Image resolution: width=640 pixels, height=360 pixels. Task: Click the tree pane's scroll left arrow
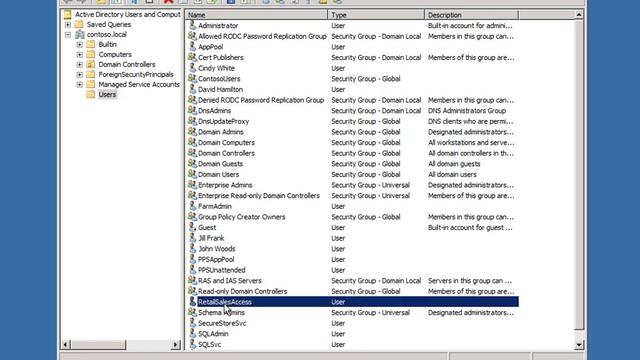pyautogui.click(x=65, y=345)
